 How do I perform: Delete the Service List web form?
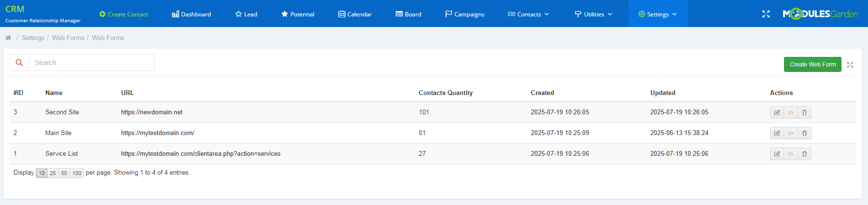pyautogui.click(x=804, y=154)
